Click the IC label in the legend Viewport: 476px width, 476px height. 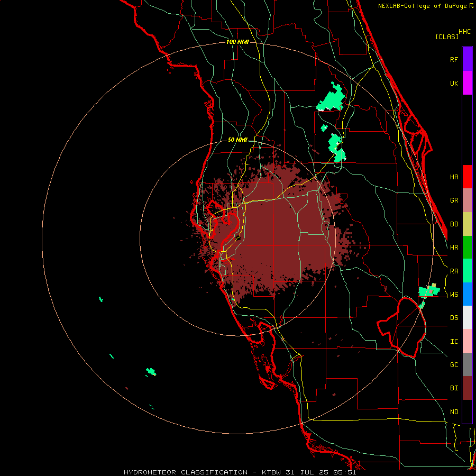click(x=454, y=342)
